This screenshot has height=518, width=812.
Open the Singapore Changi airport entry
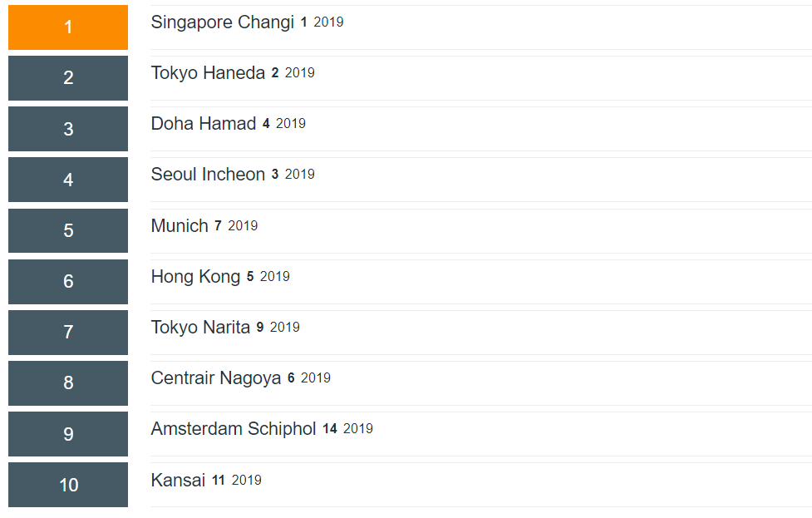pyautogui.click(x=222, y=22)
